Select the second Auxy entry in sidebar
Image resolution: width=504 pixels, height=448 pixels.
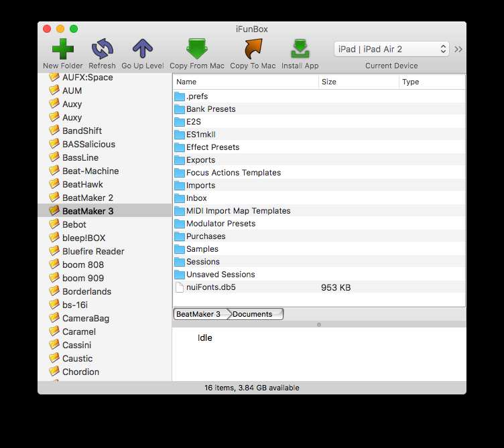pos(105,118)
